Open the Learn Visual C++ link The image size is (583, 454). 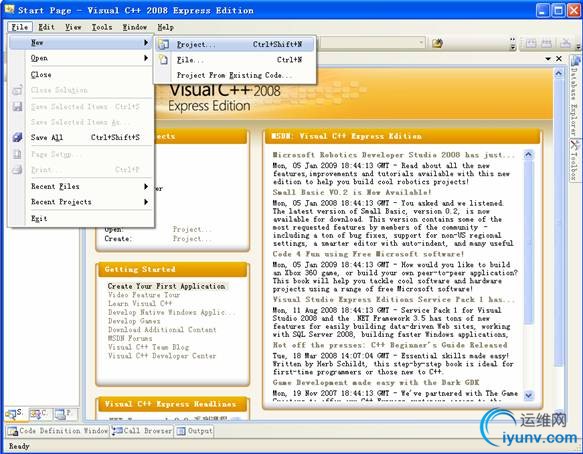[140, 303]
